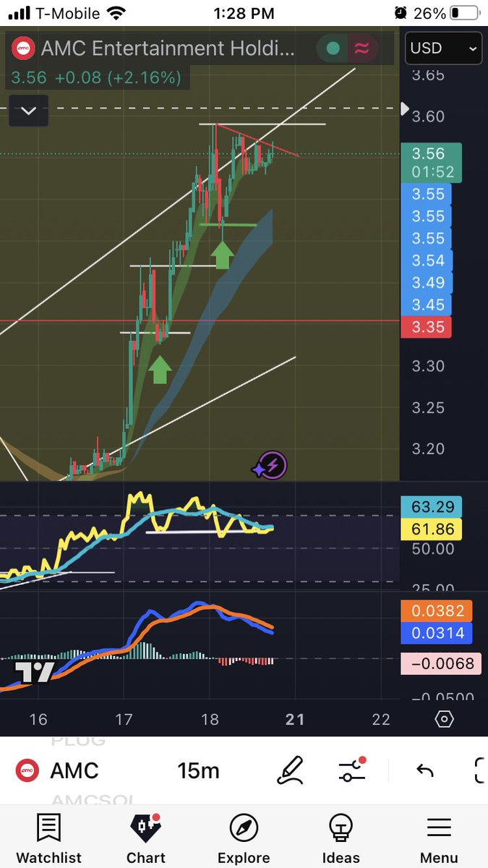This screenshot has width=488, height=868.
Task: Select the green 3.56 current price label
Action: [431, 163]
